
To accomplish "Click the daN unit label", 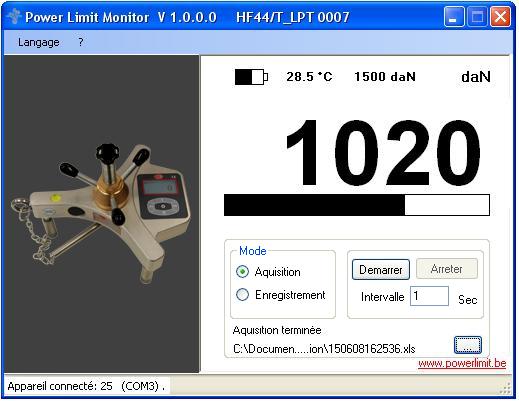I will (476, 77).
